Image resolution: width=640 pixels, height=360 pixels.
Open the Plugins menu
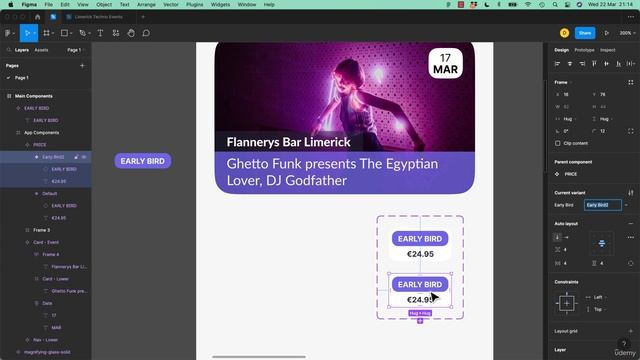(x=194, y=4)
